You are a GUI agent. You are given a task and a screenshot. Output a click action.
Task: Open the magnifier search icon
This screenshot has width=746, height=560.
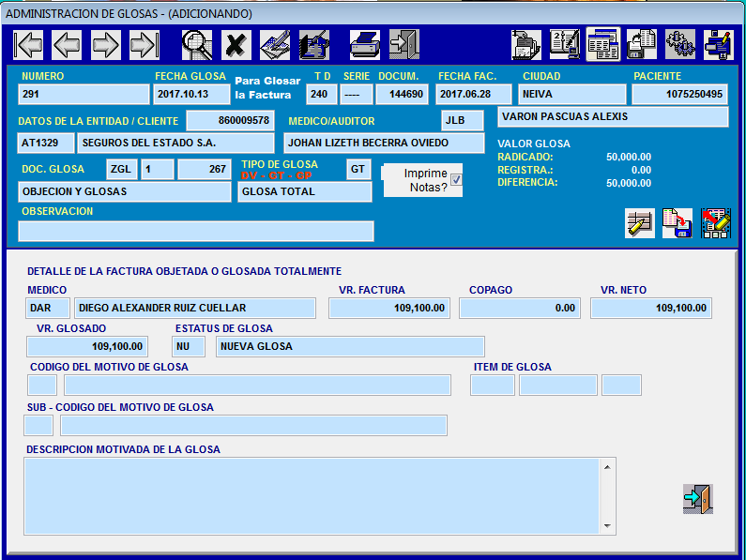point(197,45)
